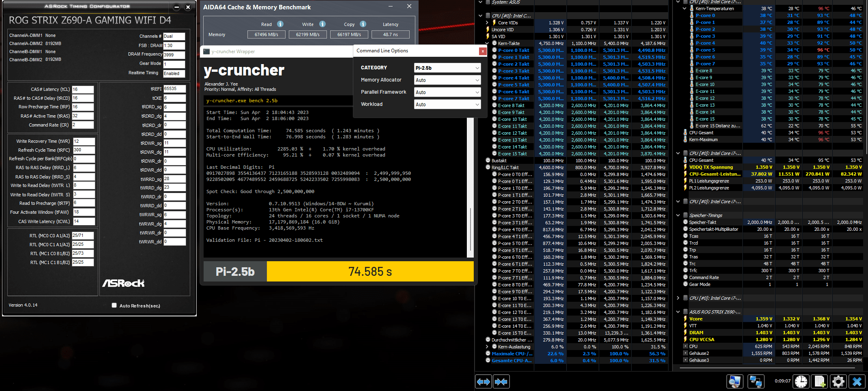
Task: Click the blue X icon in HWiNFO toolbar
Action: point(857,382)
